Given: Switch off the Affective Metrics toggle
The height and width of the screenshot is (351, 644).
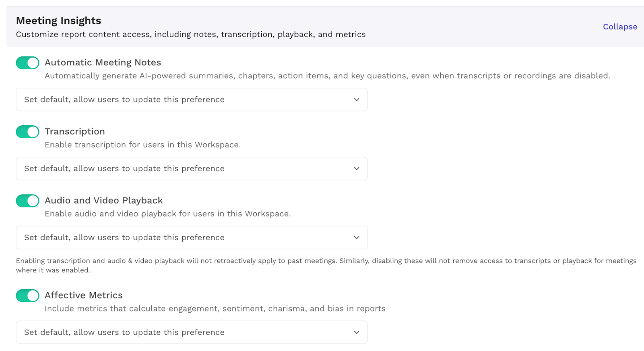Looking at the screenshot, I should 27,295.
